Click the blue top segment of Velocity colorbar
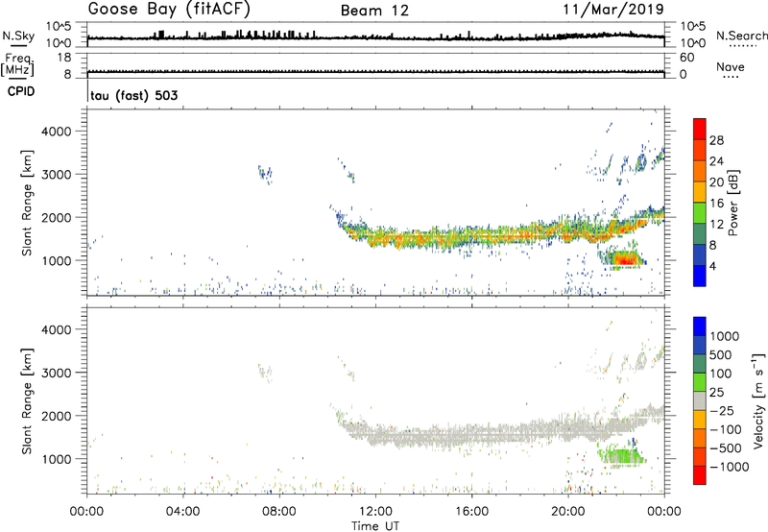 pyautogui.click(x=700, y=326)
